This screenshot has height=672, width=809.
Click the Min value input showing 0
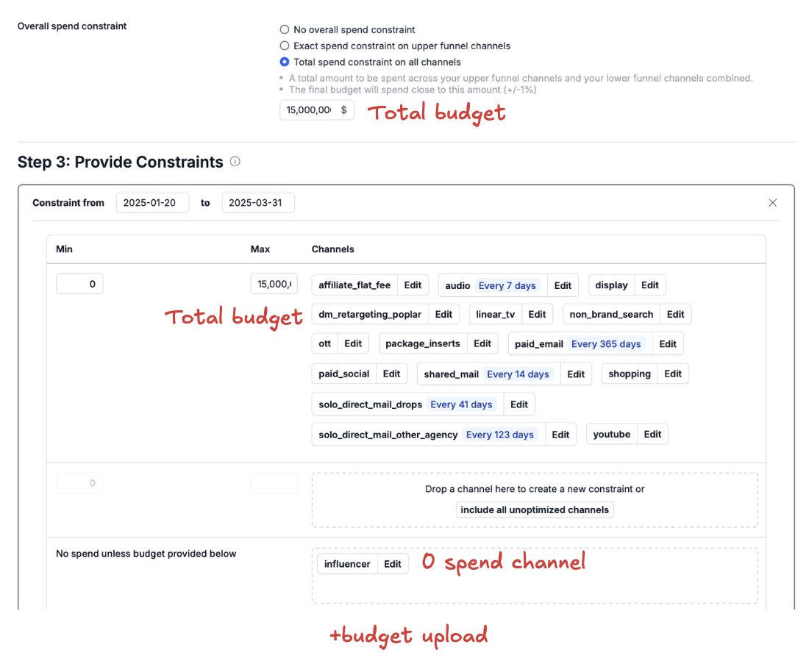coord(79,284)
